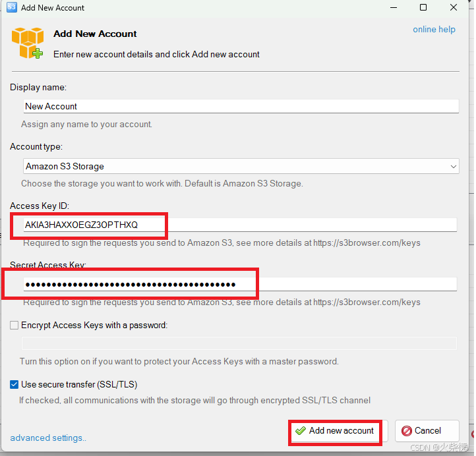The height and width of the screenshot is (456, 476).
Task: Open the Account type dropdown
Action: 241,166
